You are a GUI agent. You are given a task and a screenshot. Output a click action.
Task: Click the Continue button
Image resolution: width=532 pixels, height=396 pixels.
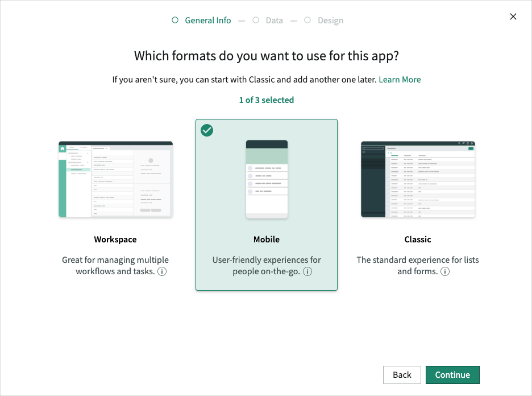tap(452, 375)
